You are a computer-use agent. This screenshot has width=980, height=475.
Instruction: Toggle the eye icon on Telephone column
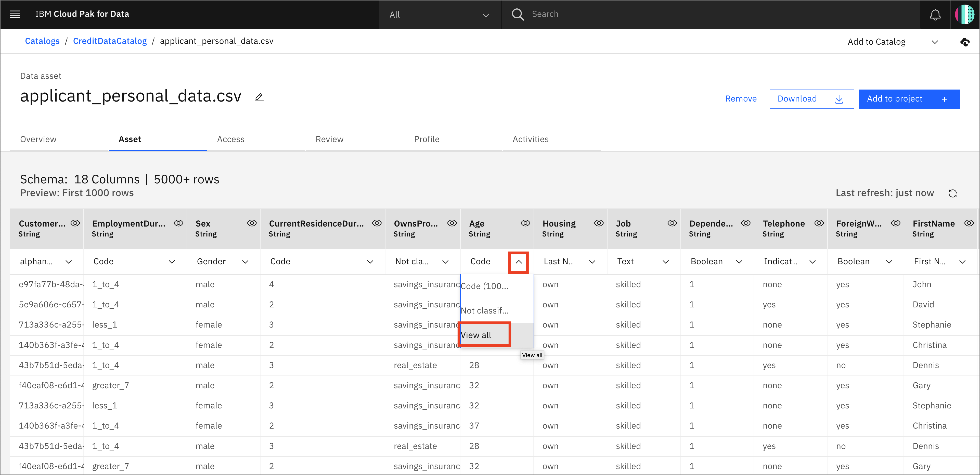tap(819, 223)
